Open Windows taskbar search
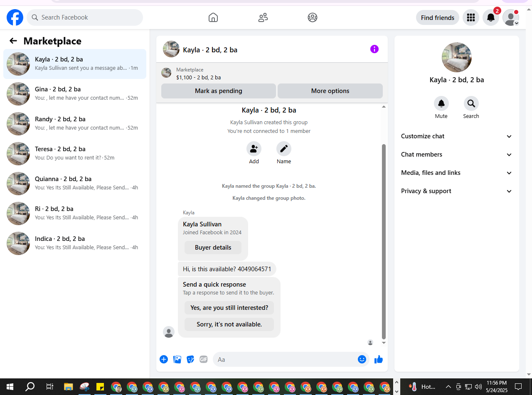The width and height of the screenshot is (532, 395). pos(30,387)
